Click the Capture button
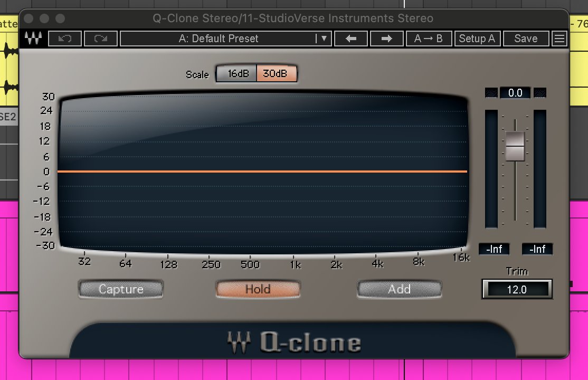 pyautogui.click(x=121, y=289)
